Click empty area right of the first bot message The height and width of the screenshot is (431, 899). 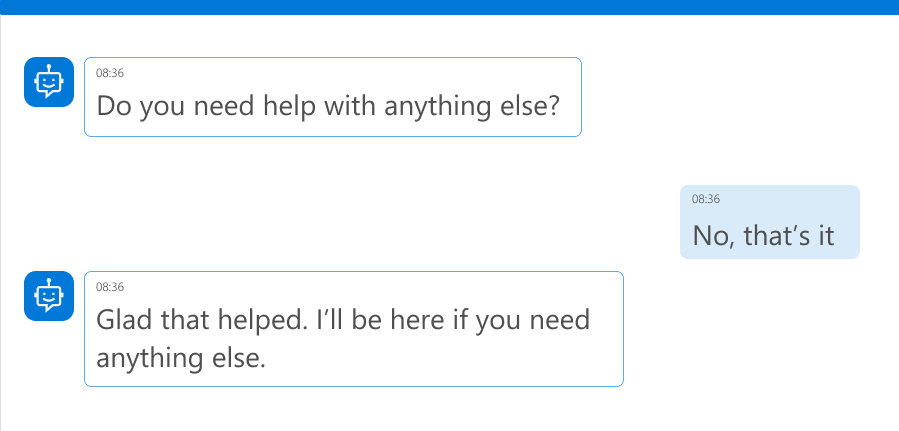point(740,97)
